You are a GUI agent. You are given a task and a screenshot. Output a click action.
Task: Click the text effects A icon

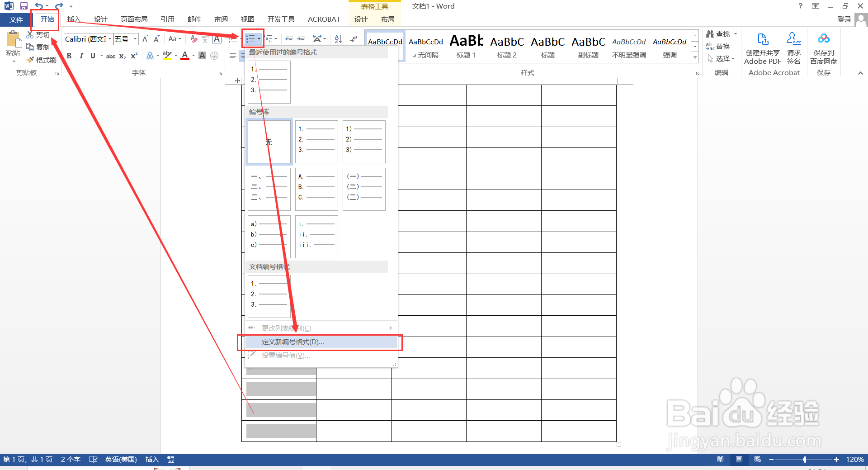pyautogui.click(x=150, y=56)
